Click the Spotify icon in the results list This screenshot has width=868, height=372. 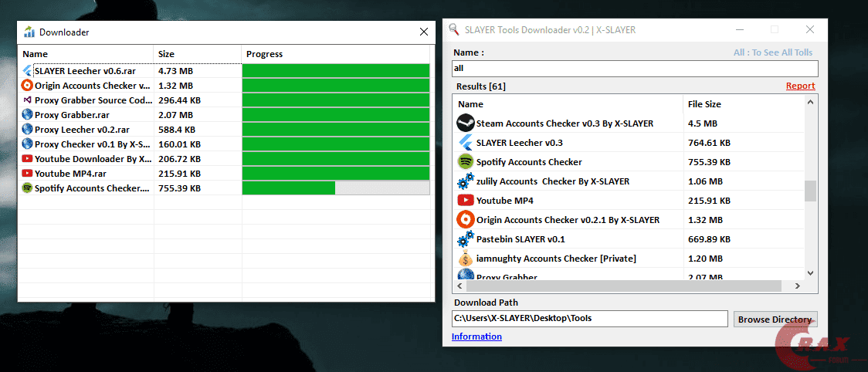pyautogui.click(x=466, y=161)
